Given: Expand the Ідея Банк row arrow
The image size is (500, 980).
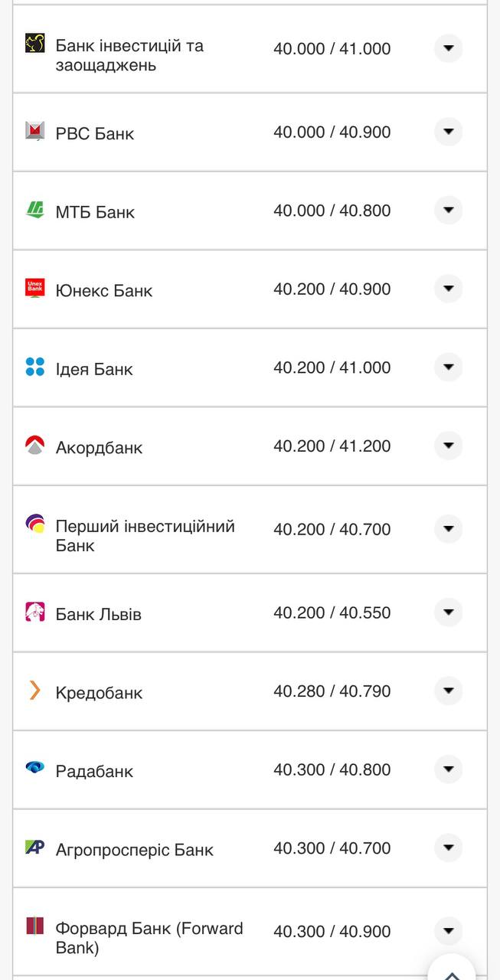Looking at the screenshot, I should coord(449,367).
